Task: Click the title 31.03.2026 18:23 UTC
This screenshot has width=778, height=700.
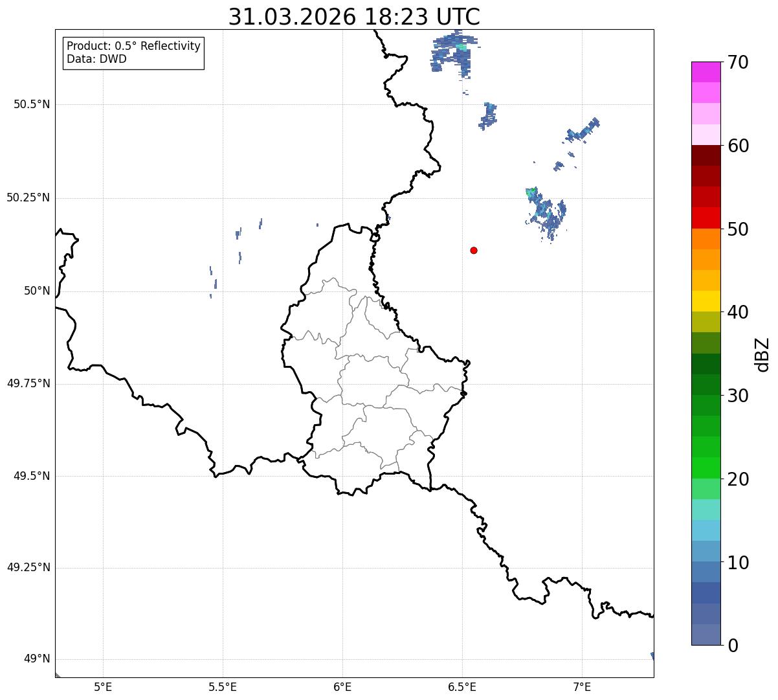Action: [354, 17]
